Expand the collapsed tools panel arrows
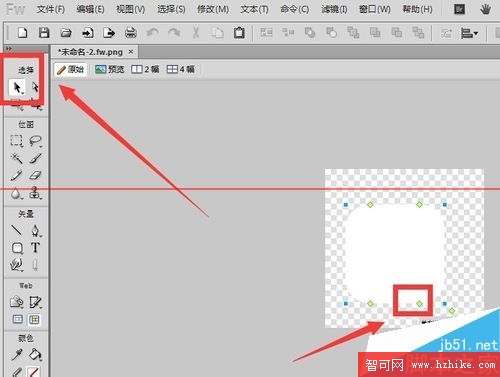 (x=9, y=49)
